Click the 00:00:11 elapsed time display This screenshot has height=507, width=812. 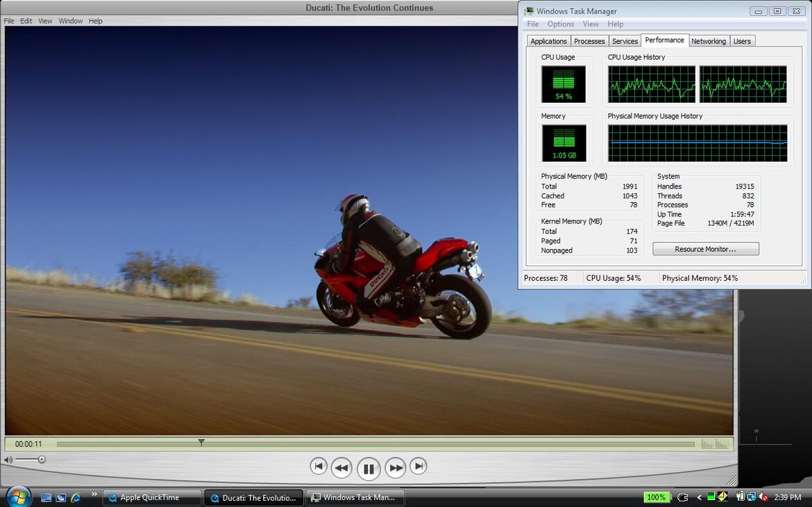click(x=28, y=444)
